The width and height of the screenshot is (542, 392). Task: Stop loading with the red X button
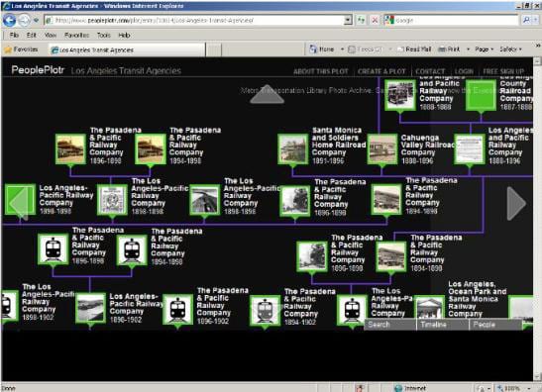(x=375, y=21)
